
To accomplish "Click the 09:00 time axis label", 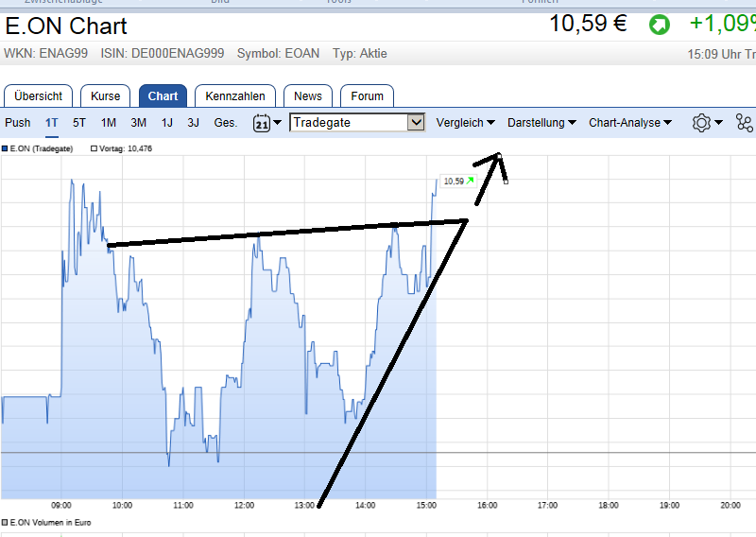I will 61,505.
